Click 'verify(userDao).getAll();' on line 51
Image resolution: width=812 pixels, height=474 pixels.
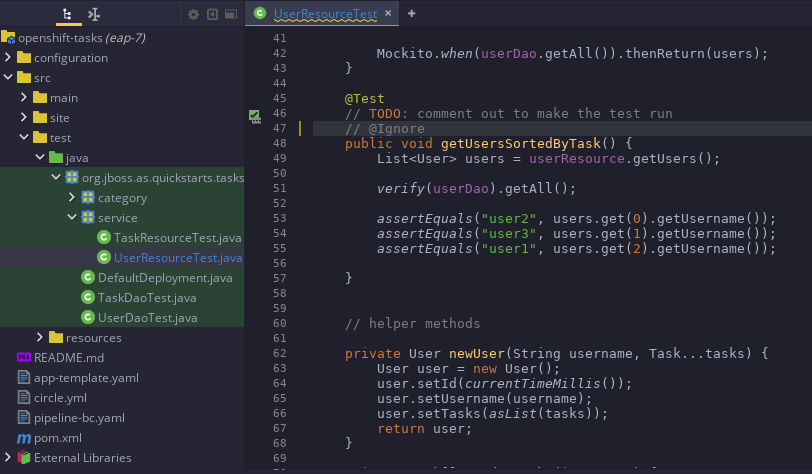click(476, 188)
